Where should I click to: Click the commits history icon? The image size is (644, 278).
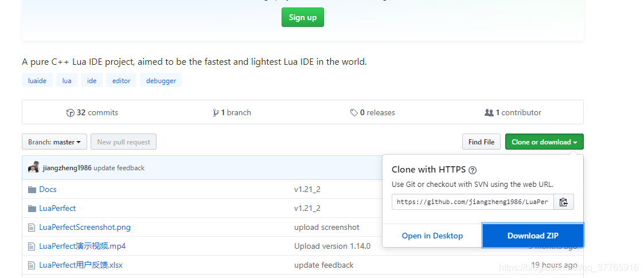click(71, 113)
